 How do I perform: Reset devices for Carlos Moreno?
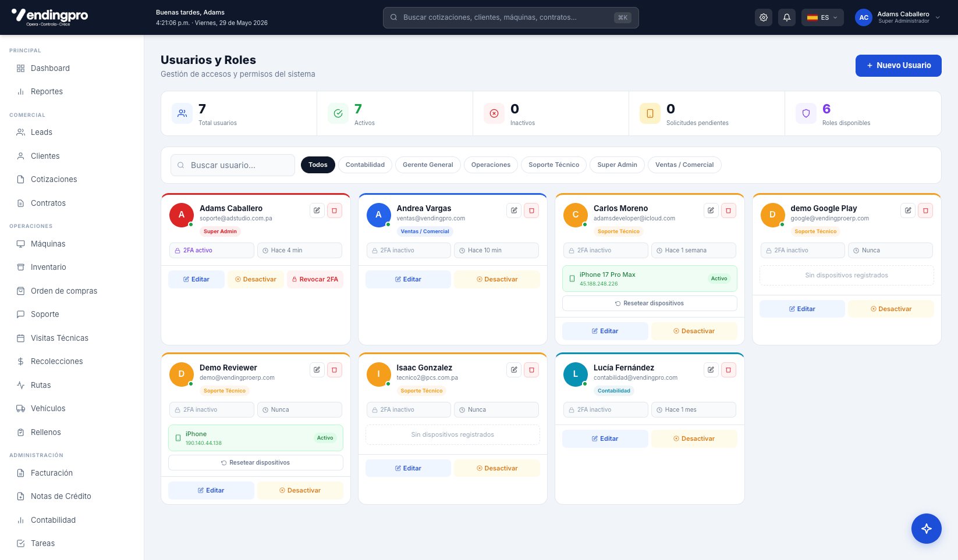[650, 303]
